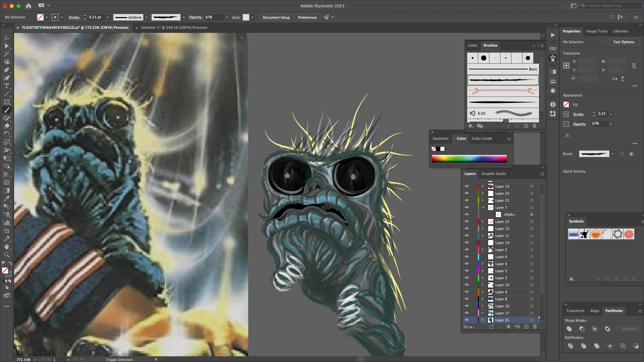Click the Unite shape mode icon
644x362 pixels.
[569, 329]
